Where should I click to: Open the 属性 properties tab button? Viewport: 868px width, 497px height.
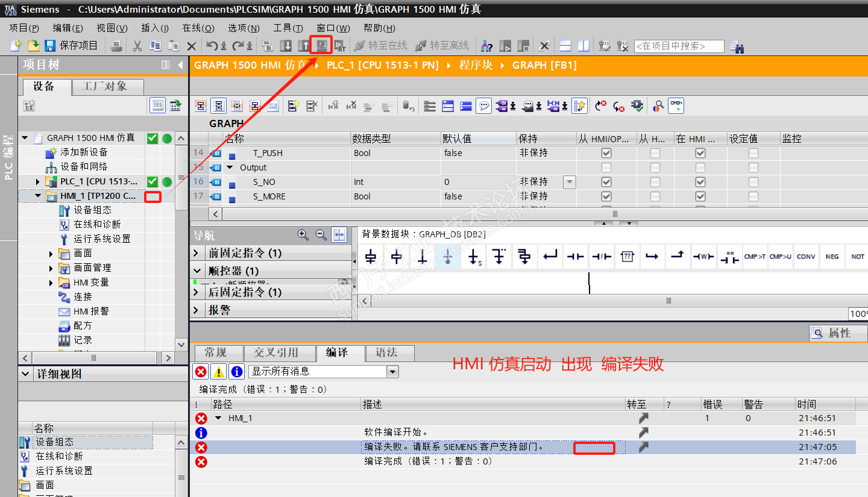[x=838, y=333]
